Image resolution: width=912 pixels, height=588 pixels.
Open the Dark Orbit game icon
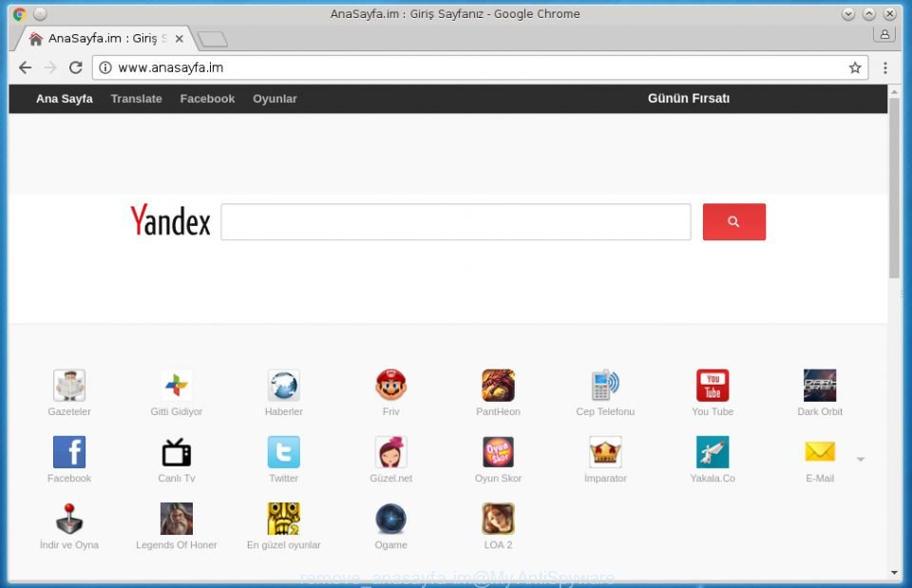pos(820,385)
